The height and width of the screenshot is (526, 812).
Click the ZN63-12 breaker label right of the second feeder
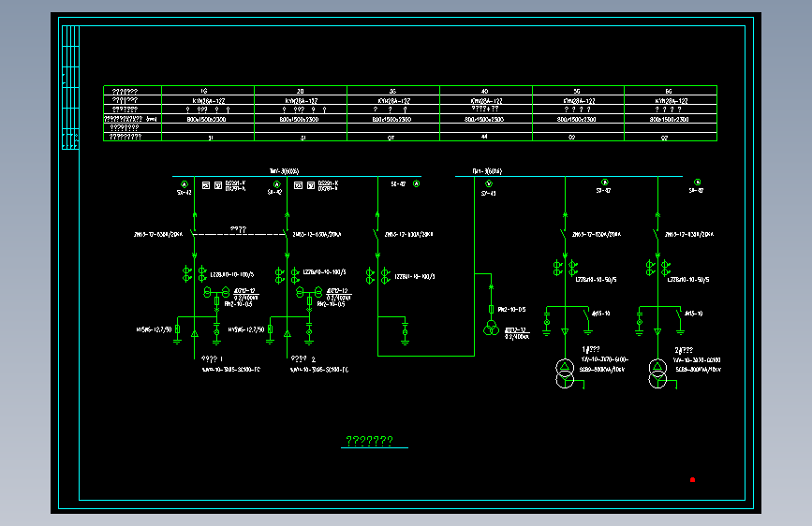pos(317,235)
